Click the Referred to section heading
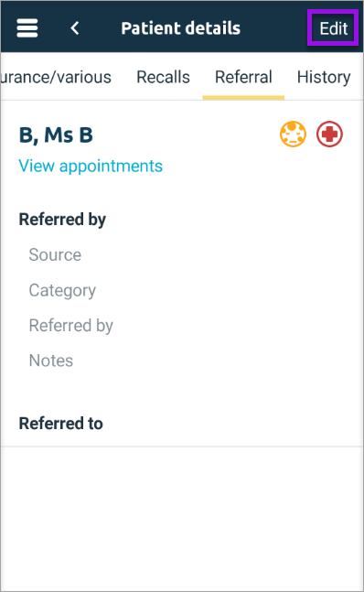Viewport: 364px width, 592px height. (60, 424)
